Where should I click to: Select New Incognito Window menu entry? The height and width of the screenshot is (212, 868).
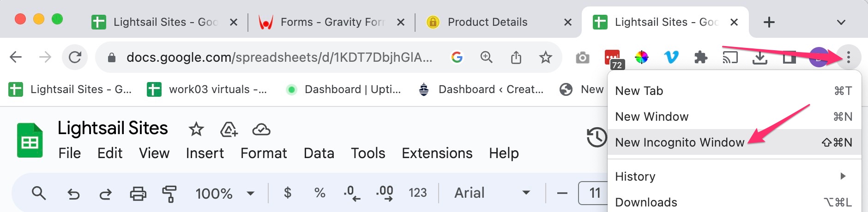(x=734, y=142)
